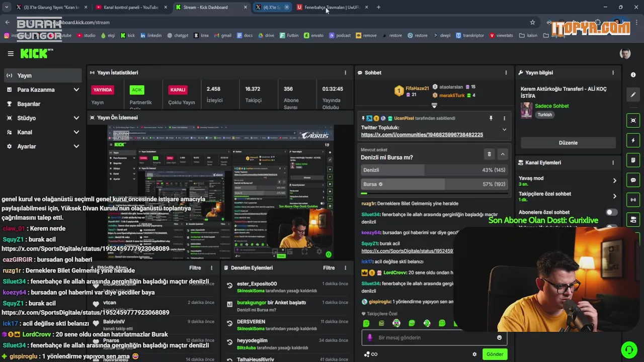644x362 pixels.
Task: Click Filtre in Denetim Eylemleri panel
Action: pos(329,268)
